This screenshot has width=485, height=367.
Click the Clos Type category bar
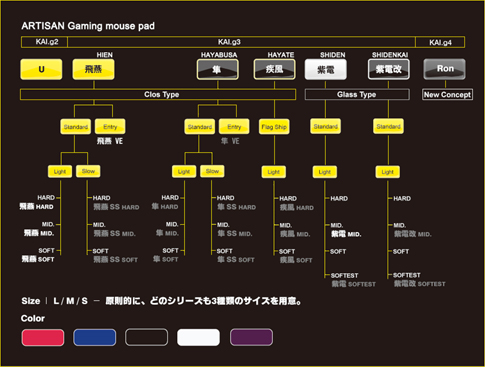coord(158,94)
